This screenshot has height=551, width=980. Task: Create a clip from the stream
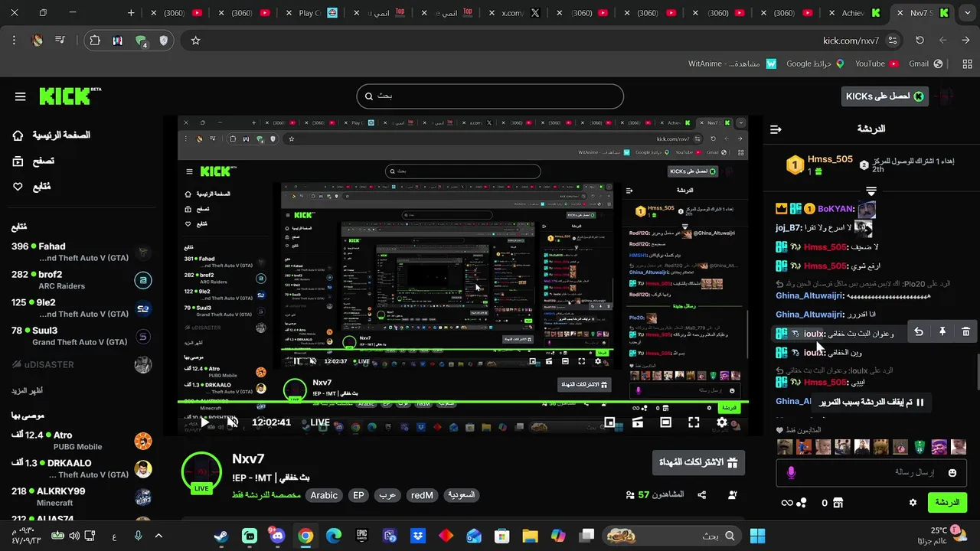[x=637, y=422]
